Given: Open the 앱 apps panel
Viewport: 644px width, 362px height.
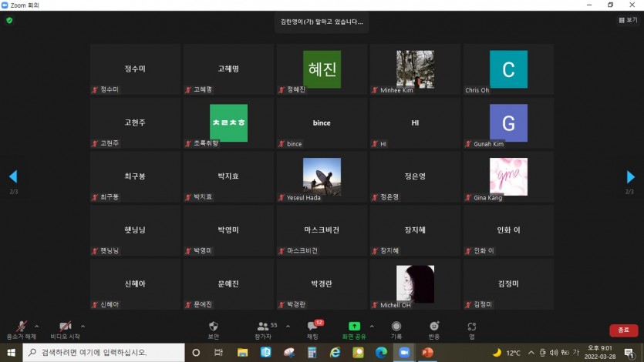Looking at the screenshot, I should click(x=472, y=330).
